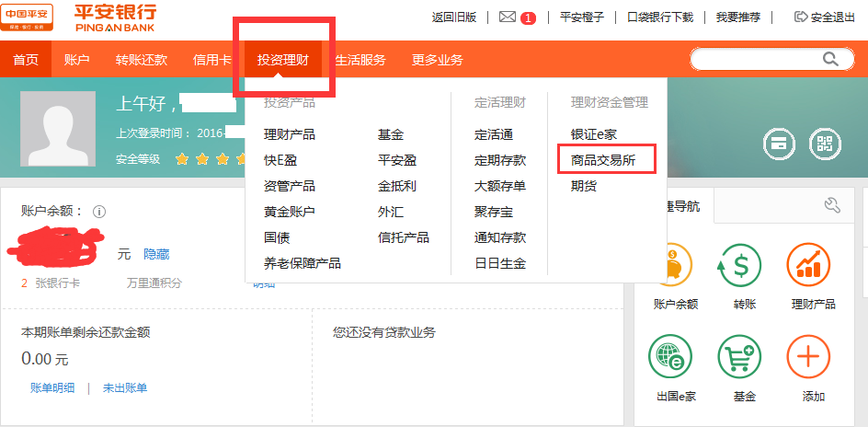The image size is (868, 427).
Task: Click the 0.00 元 bill amount
Action: tap(45, 359)
